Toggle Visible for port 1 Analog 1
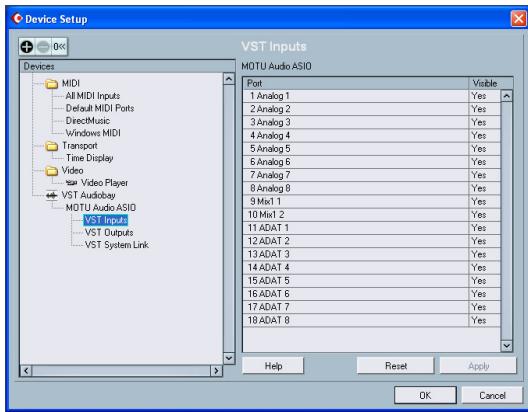Viewport: 528px width, 412px height. (478, 96)
